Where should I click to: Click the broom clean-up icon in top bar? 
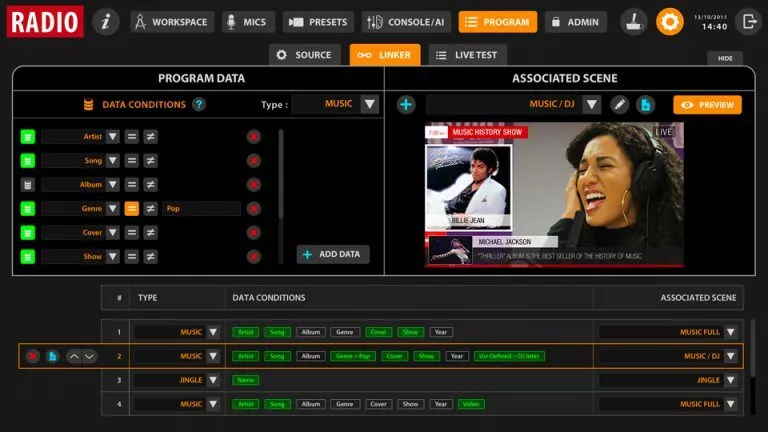point(633,21)
